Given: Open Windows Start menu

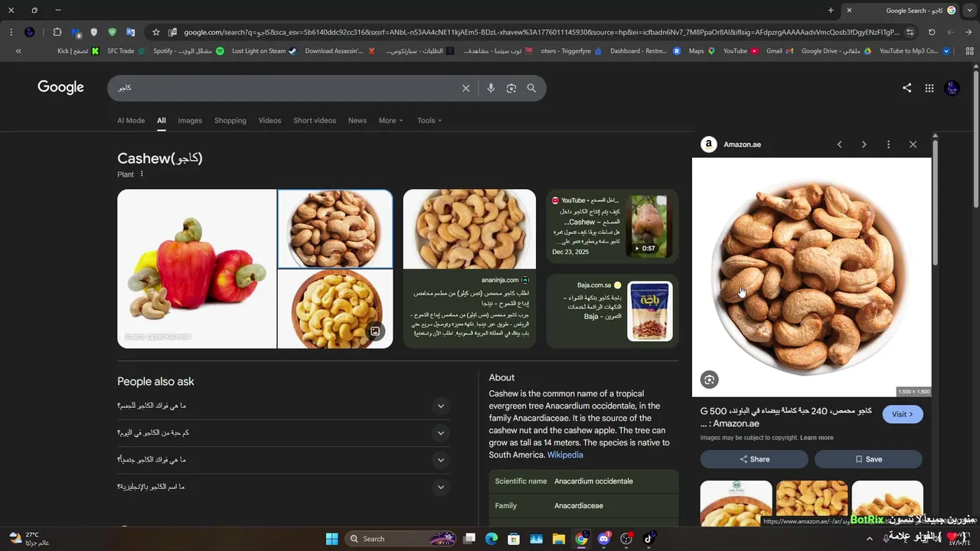Looking at the screenshot, I should click(x=332, y=539).
